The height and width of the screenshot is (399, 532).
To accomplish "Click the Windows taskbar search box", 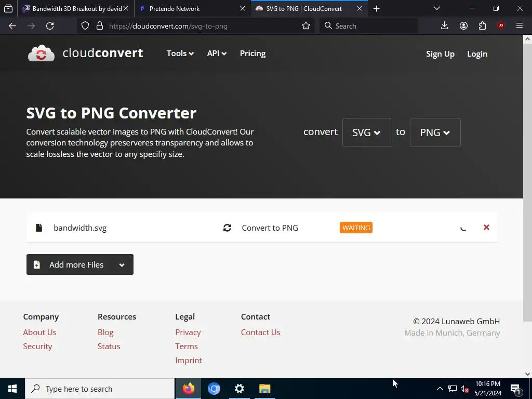I will coord(100,389).
